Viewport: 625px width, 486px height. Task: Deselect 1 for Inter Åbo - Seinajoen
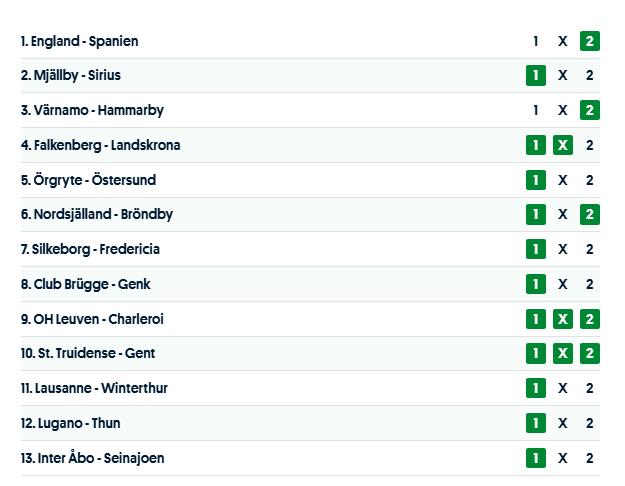tap(536, 458)
